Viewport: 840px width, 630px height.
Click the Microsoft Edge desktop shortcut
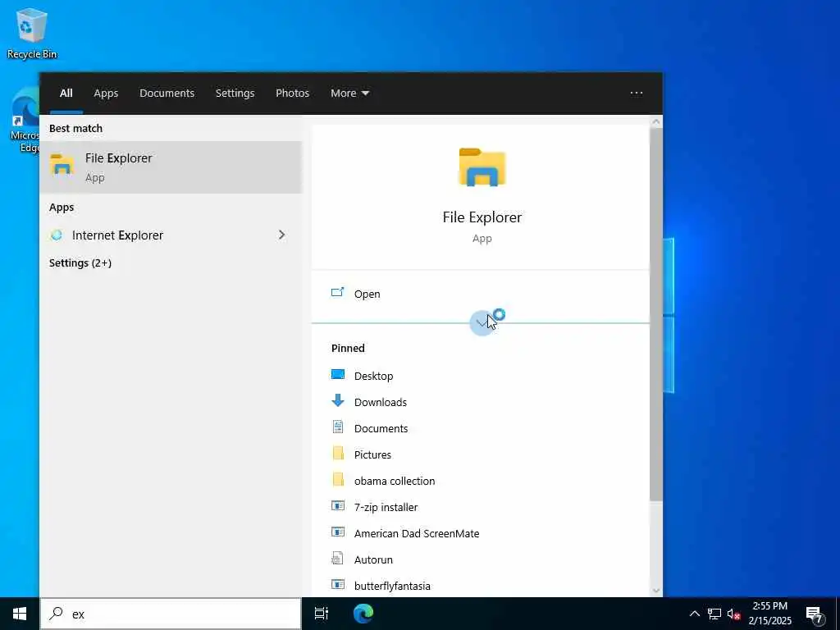tap(25, 121)
